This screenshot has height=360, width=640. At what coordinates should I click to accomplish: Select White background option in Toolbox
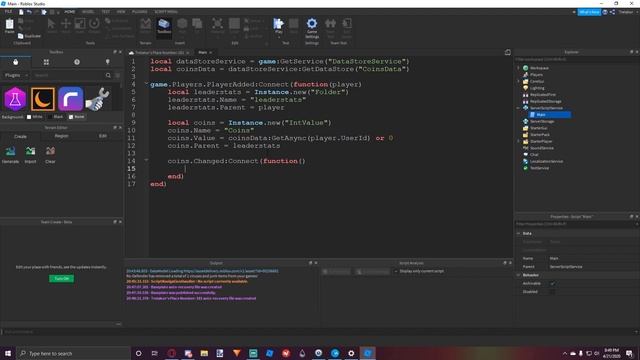click(34, 117)
